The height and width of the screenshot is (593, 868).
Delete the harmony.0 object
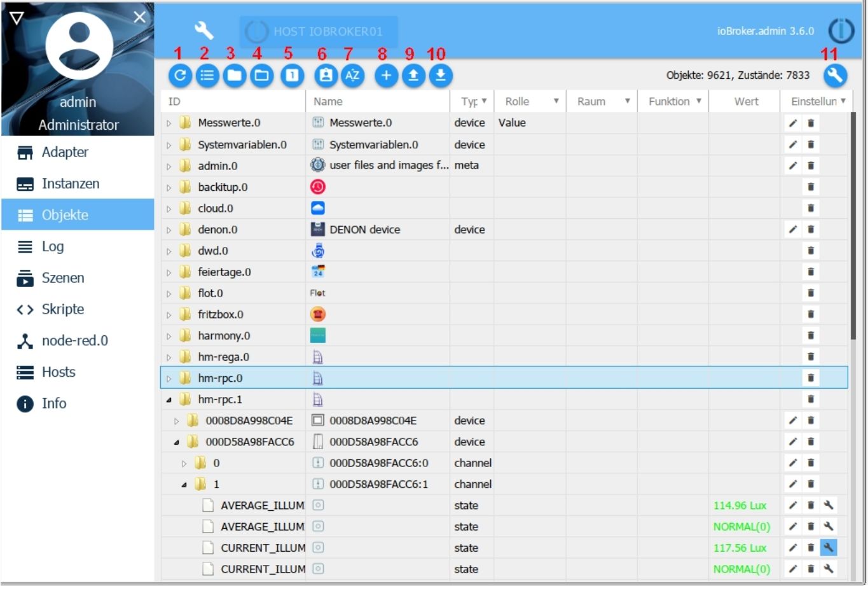(x=811, y=335)
